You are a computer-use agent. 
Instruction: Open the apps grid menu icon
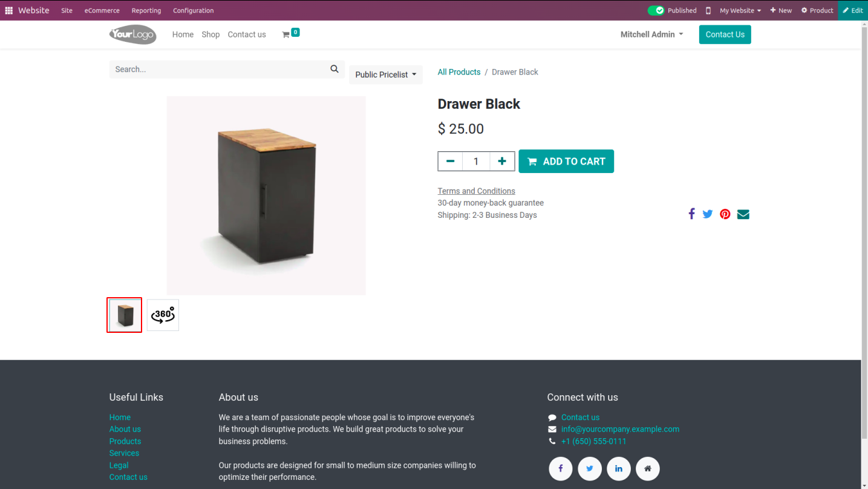click(x=9, y=10)
